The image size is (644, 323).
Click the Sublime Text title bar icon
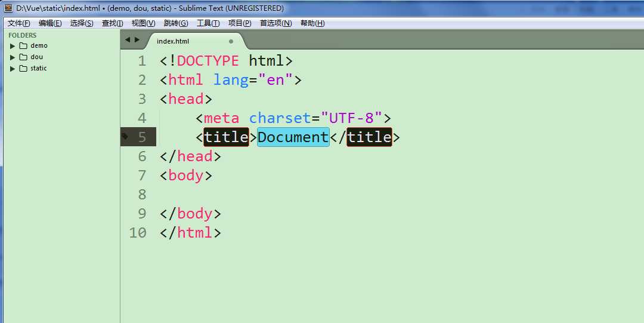click(8, 8)
